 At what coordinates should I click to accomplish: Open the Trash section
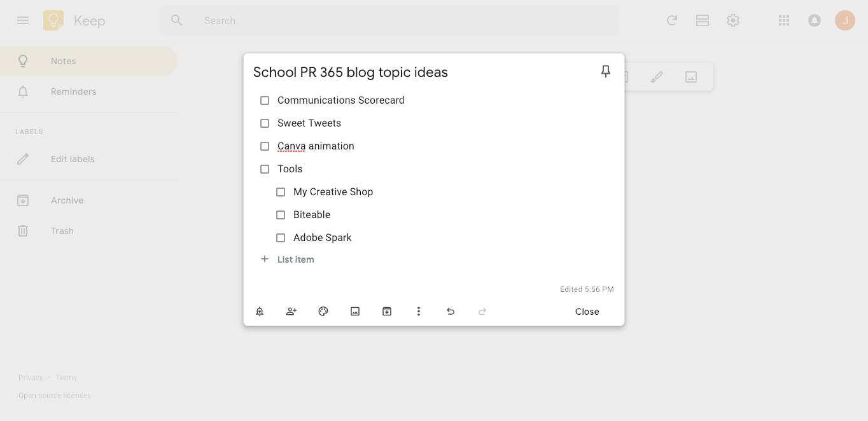coord(62,231)
